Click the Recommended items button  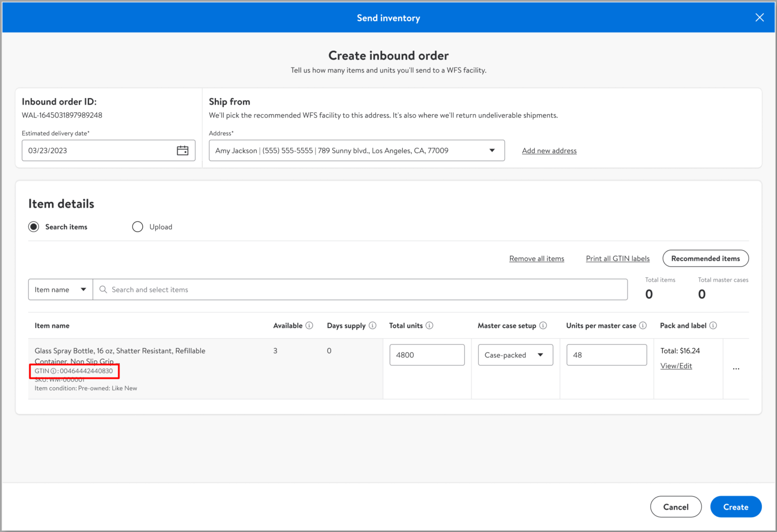[706, 259]
